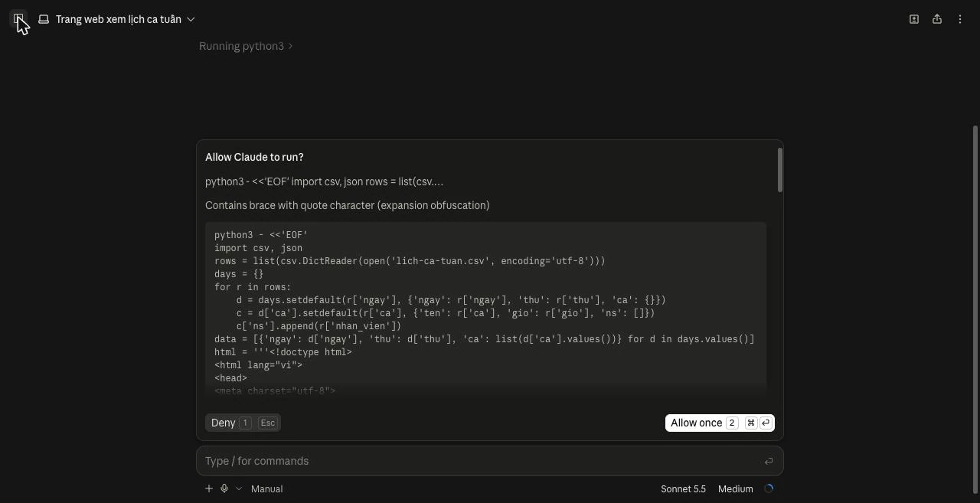Expand the 'Running python3' step

246,46
